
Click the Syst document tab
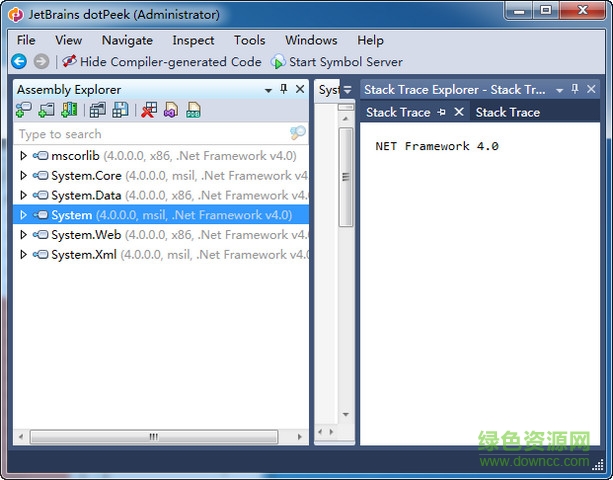329,90
